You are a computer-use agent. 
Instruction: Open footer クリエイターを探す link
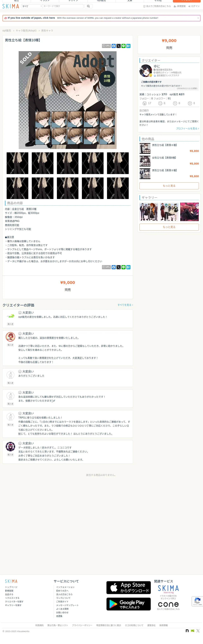click(14, 602)
